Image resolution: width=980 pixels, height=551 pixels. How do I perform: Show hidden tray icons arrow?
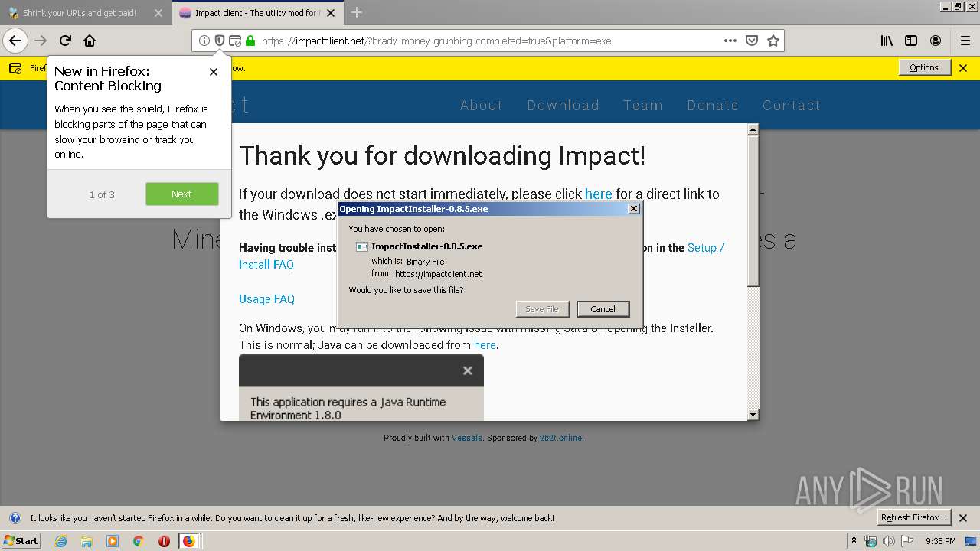[x=854, y=541]
